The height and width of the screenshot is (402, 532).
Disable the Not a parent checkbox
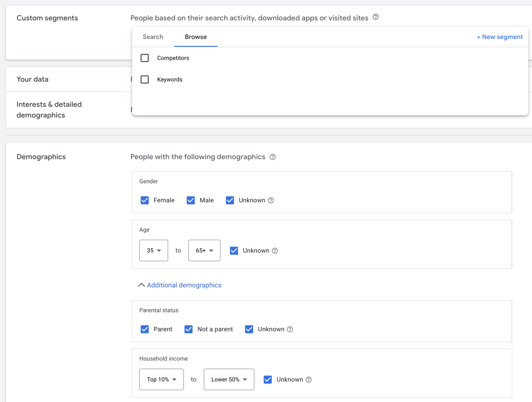(x=189, y=329)
